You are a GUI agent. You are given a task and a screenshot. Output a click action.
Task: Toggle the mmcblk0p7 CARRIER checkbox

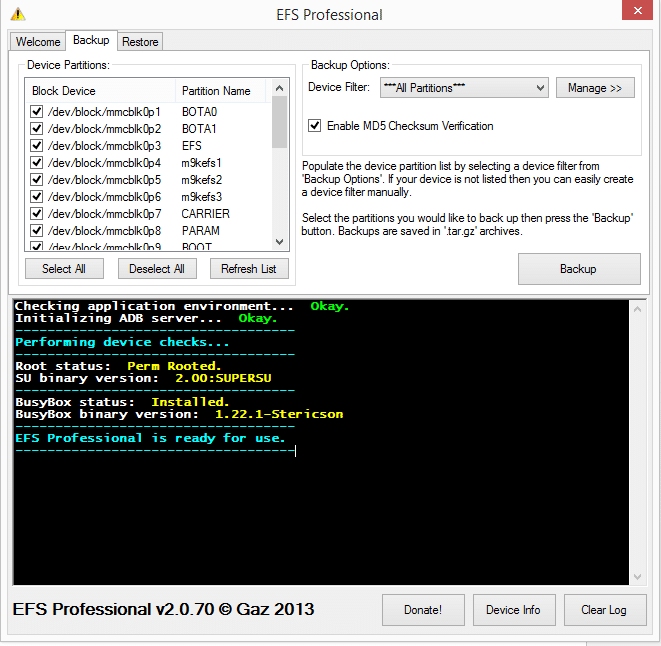point(37,214)
